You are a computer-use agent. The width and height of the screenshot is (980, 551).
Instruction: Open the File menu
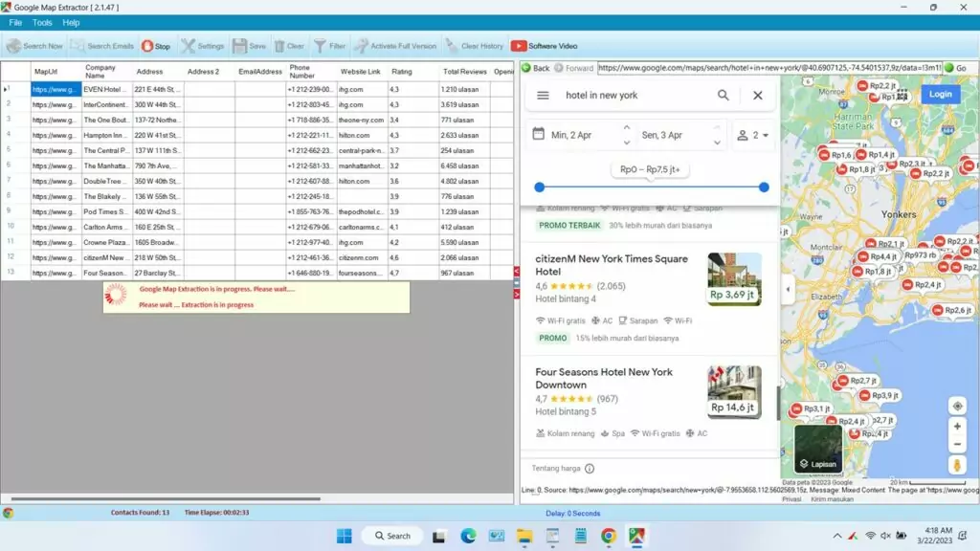(15, 23)
